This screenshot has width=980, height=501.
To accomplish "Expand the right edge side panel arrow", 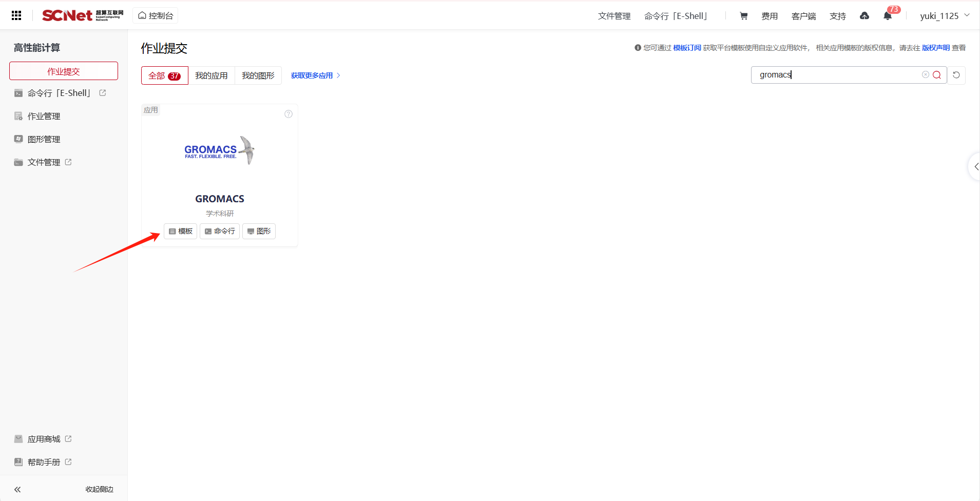I will click(x=975, y=166).
